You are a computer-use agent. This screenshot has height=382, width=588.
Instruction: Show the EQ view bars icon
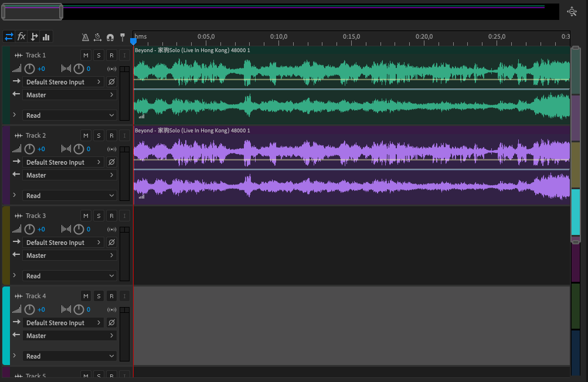tap(46, 37)
